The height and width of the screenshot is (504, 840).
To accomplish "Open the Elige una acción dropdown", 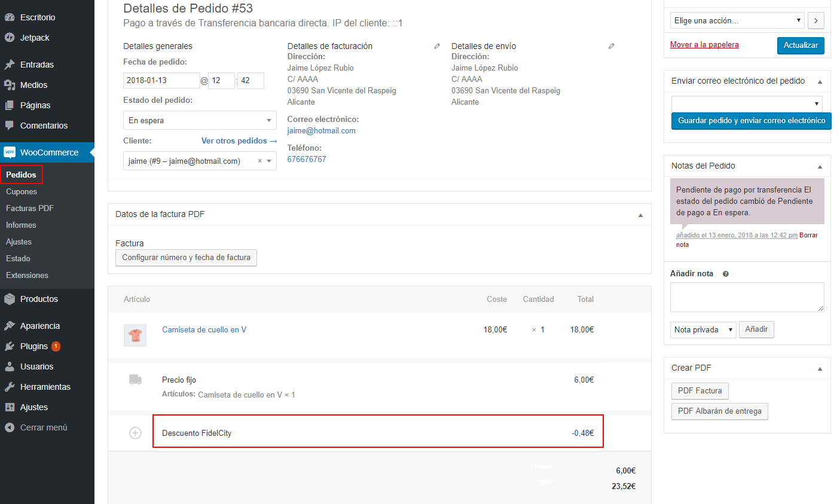I will 736,20.
